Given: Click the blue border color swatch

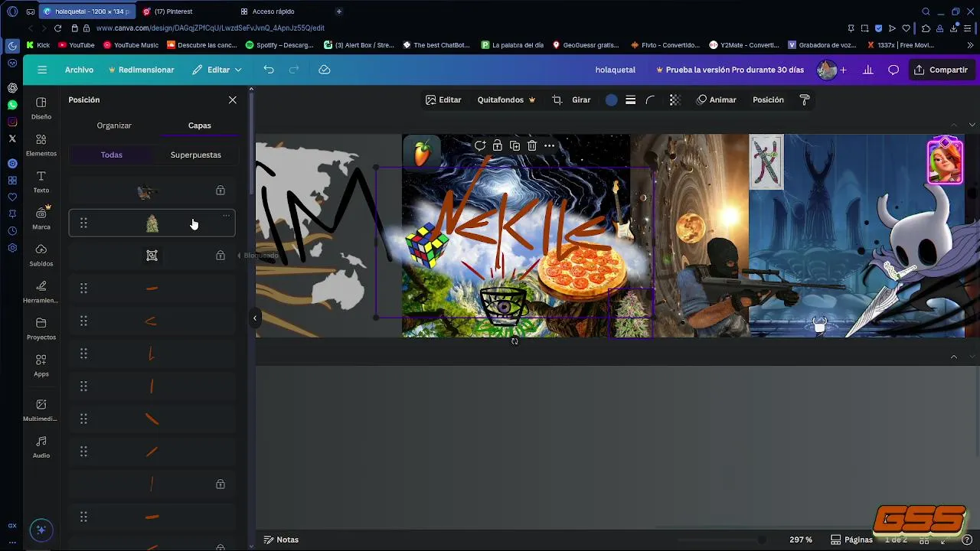Looking at the screenshot, I should (x=611, y=99).
